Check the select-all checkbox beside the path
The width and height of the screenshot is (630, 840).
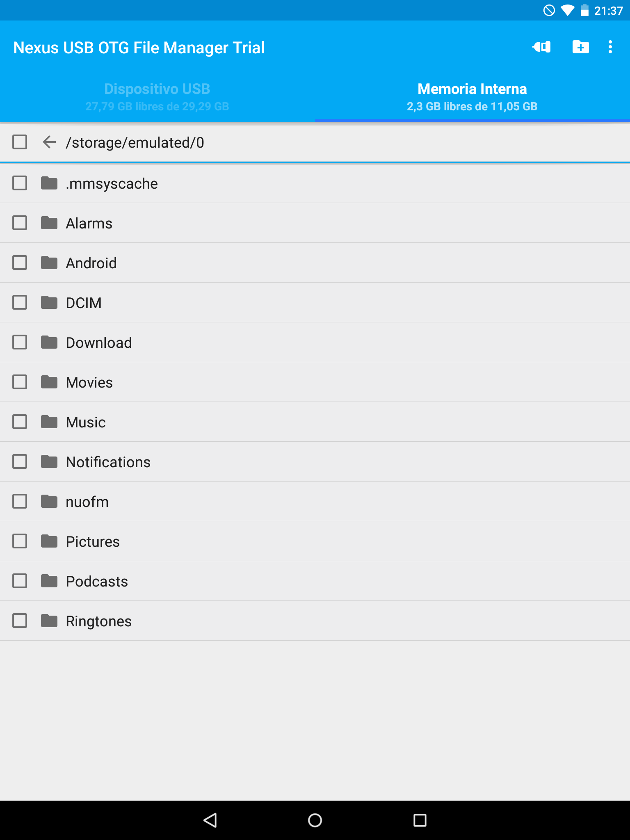(20, 142)
